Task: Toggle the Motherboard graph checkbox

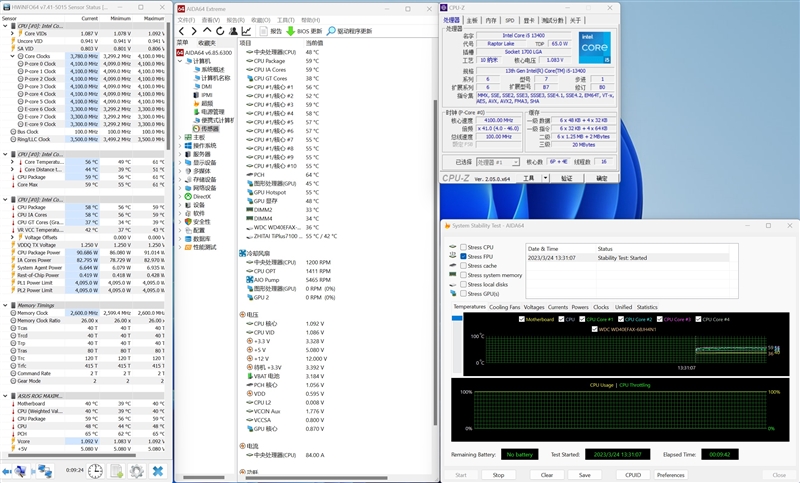Action: [x=521, y=319]
